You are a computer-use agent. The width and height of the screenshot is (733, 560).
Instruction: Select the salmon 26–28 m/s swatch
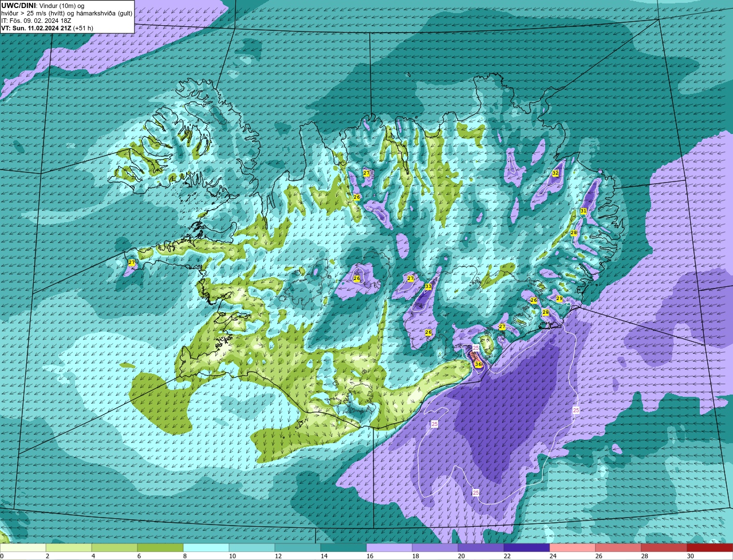click(618, 548)
